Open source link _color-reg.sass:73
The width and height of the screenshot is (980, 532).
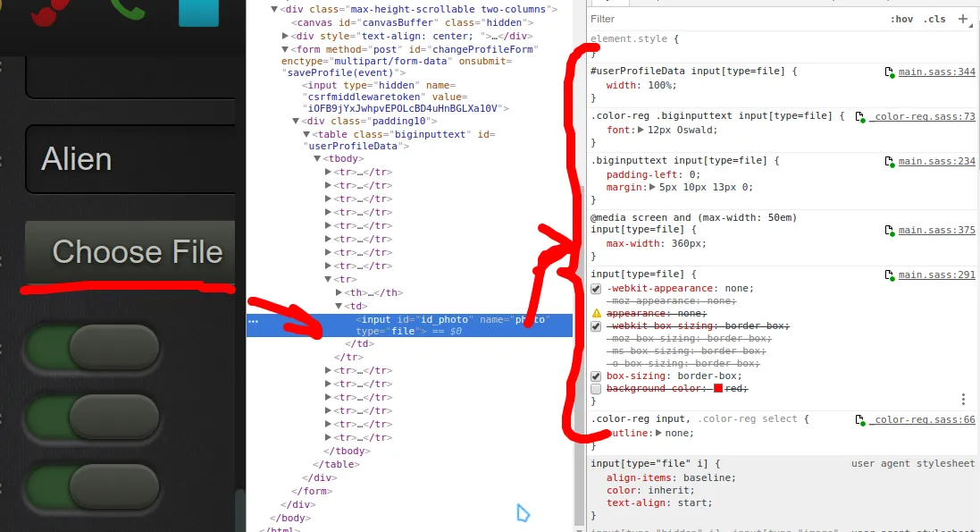[922, 117]
